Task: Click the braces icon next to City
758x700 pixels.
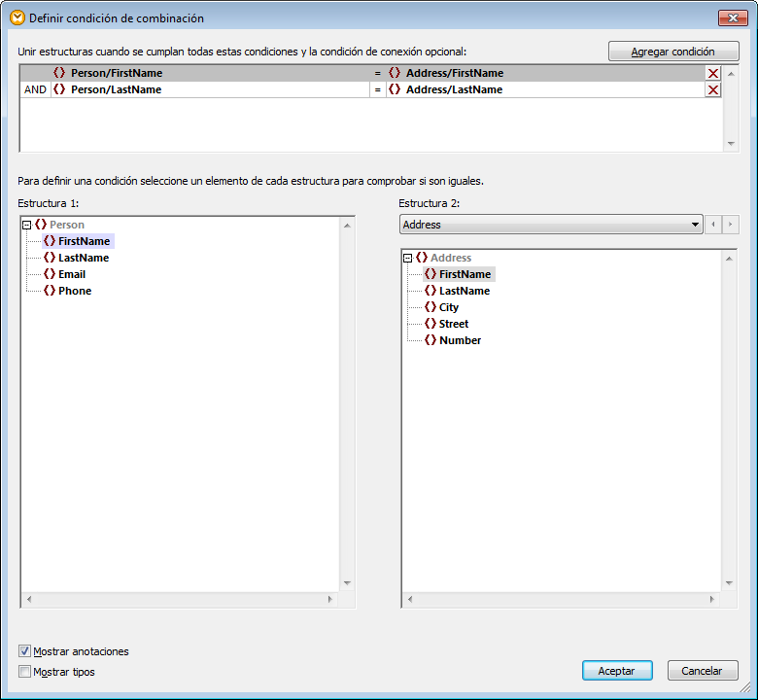Action: click(431, 307)
